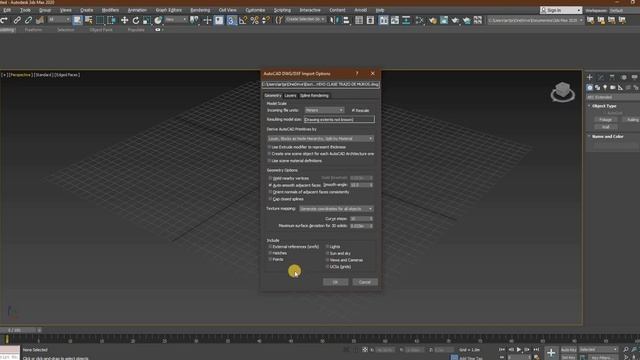Click the Mirror tool icon

click(334, 20)
